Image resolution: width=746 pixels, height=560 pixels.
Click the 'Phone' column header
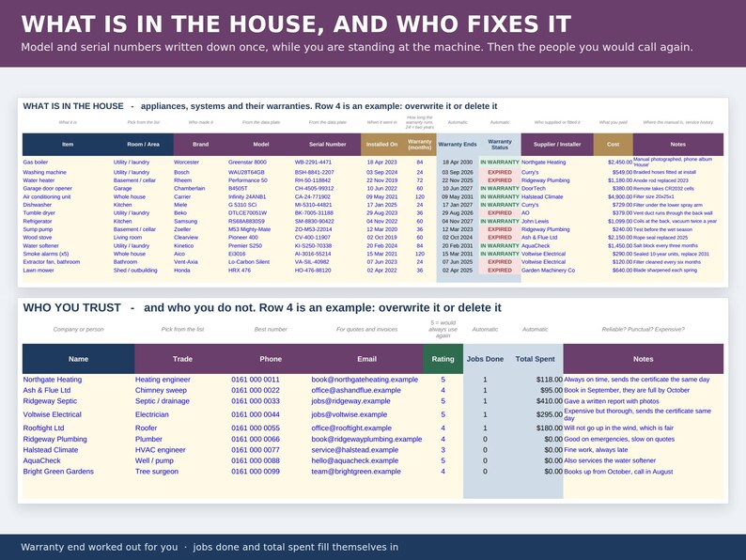pyautogui.click(x=271, y=359)
